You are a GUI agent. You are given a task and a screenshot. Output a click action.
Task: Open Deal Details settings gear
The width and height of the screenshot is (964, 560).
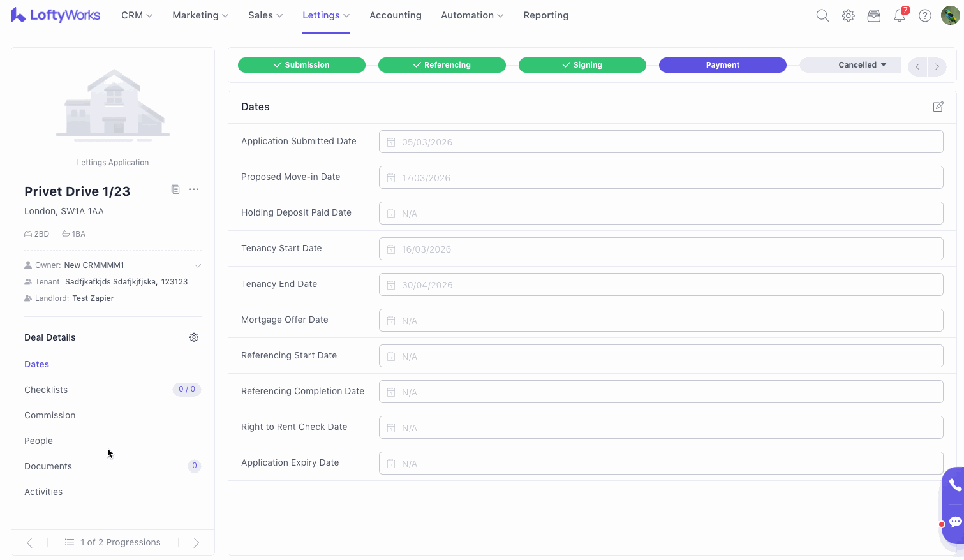pos(194,337)
